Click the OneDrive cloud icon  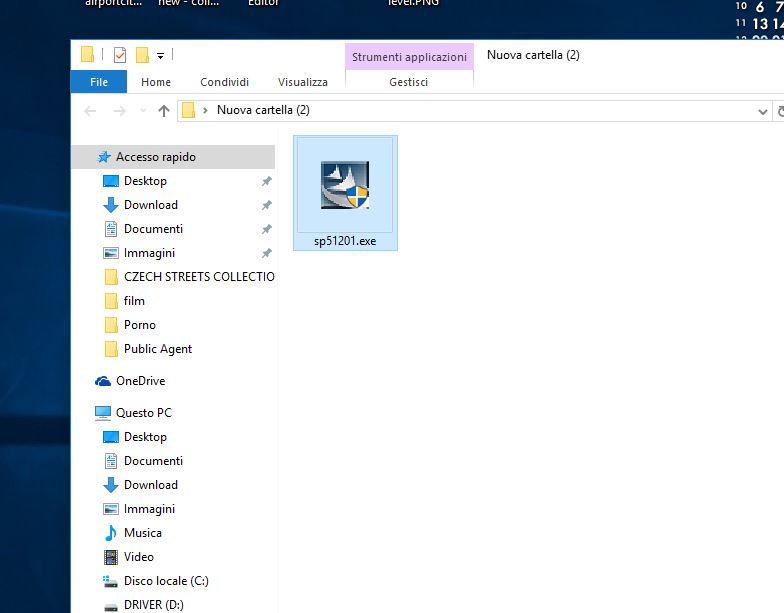point(103,381)
